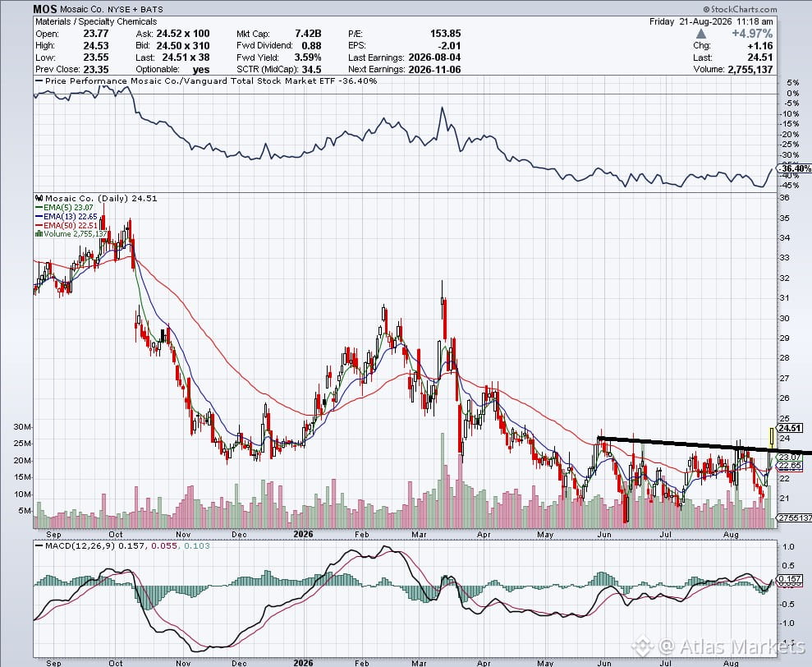Screen dimensions: 812x667
Task: Click the Volume legend entry with bar icon
Action: pos(71,234)
